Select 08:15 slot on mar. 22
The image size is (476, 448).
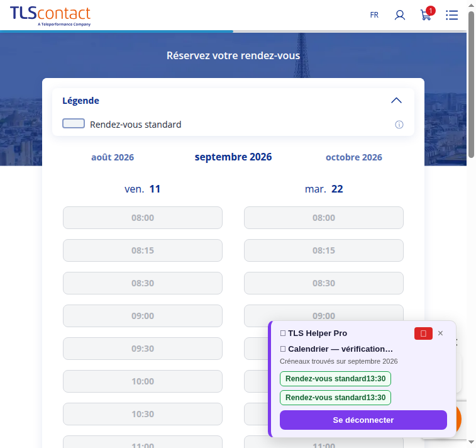[324, 250]
